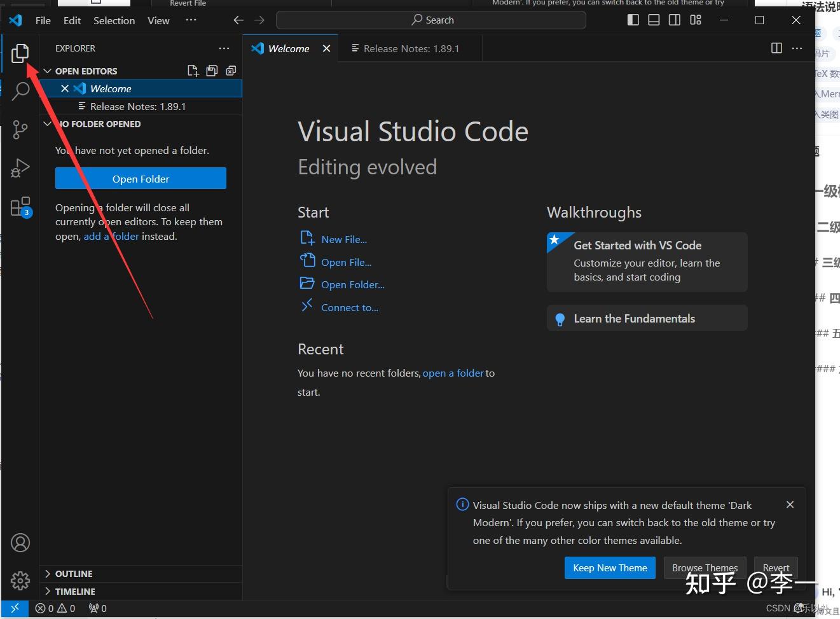Toggle the Primary Side Bar visibility

click(x=633, y=20)
